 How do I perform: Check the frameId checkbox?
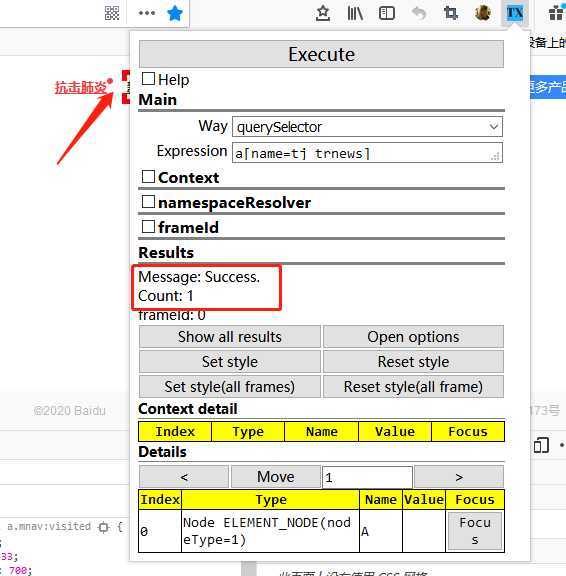pos(148,227)
